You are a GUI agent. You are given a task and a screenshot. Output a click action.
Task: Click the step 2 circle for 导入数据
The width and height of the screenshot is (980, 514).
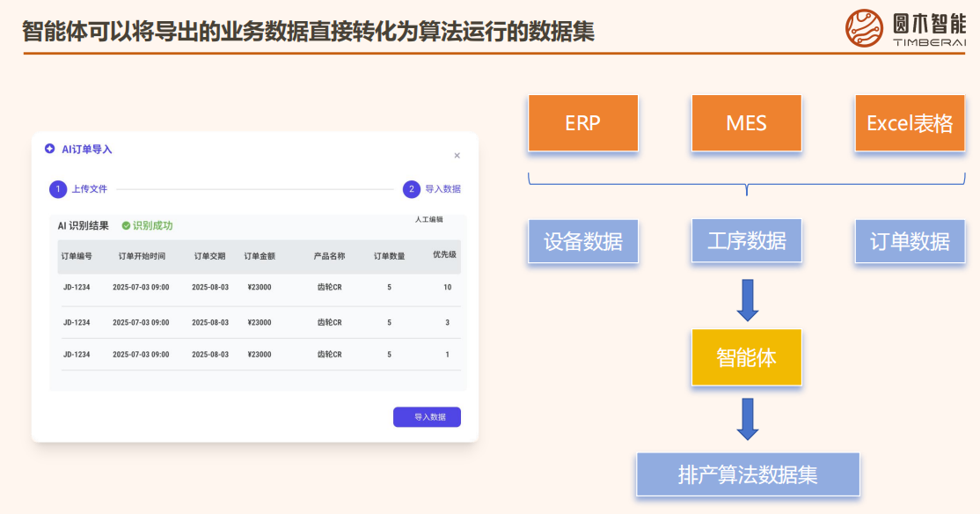click(x=412, y=188)
